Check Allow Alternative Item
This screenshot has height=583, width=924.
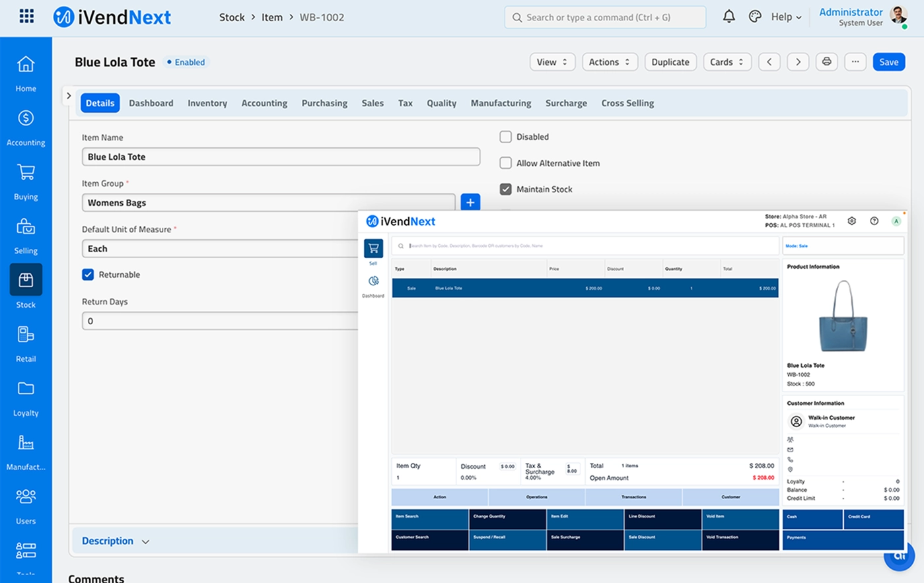point(506,163)
